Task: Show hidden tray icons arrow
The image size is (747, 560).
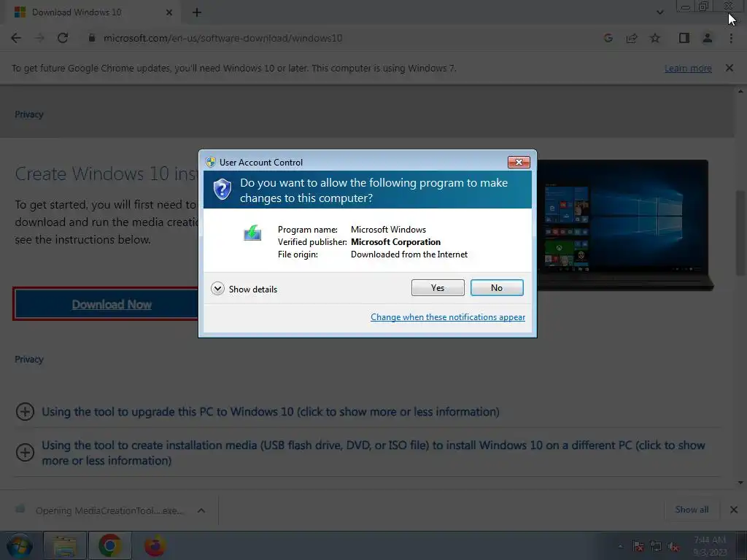Action: click(620, 547)
